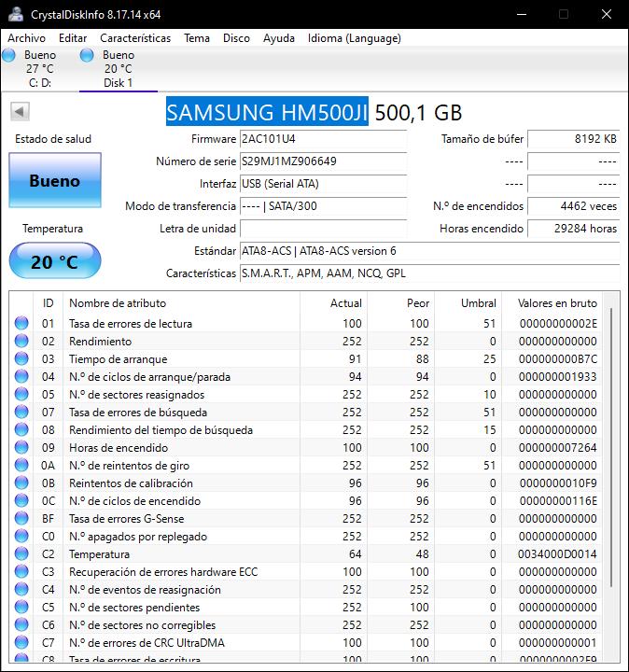
Task: Click status orb of sectores reasignados row
Action: point(21,394)
